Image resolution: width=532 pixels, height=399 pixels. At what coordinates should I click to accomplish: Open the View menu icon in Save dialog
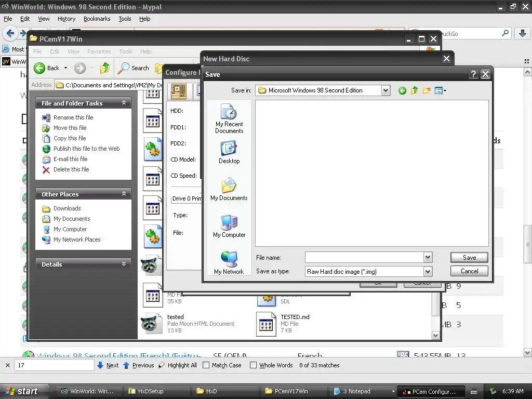[441, 90]
